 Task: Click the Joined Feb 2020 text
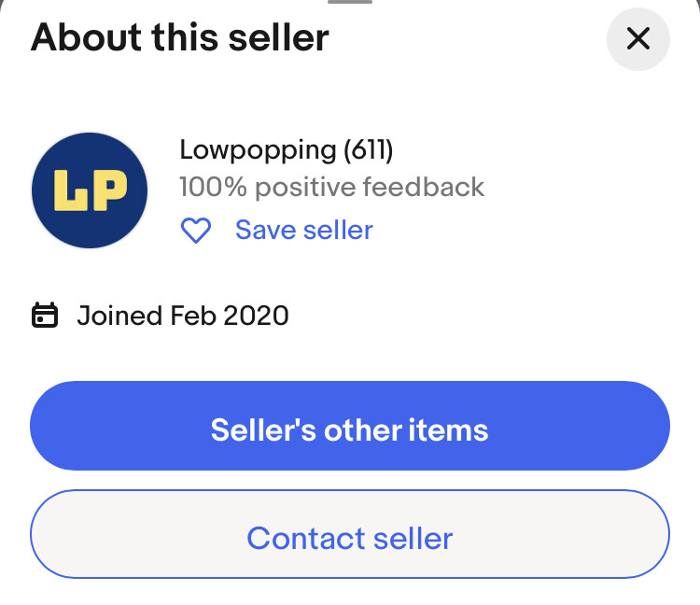pos(183,316)
